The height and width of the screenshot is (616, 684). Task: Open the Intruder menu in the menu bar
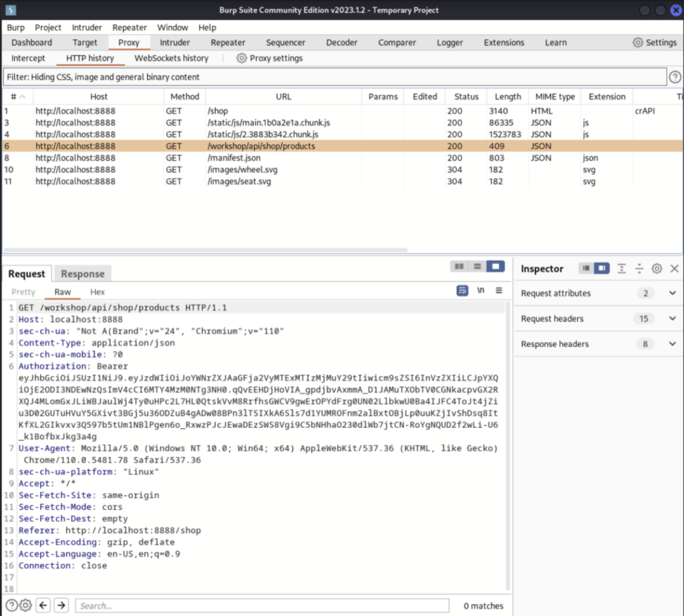pos(86,27)
